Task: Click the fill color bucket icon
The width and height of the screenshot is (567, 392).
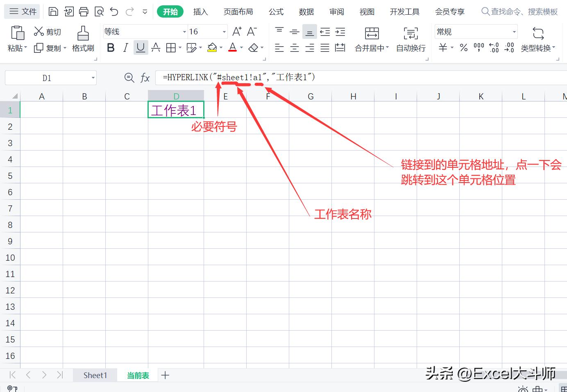Action: coord(212,47)
